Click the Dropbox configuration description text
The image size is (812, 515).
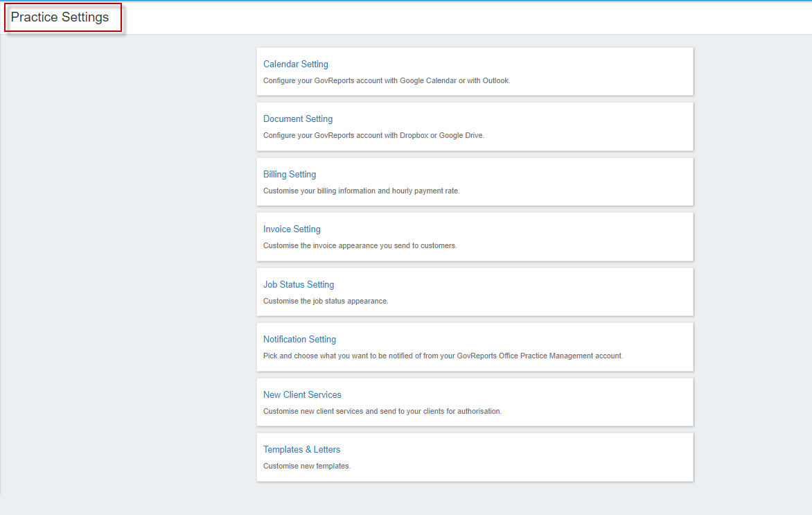pos(373,135)
